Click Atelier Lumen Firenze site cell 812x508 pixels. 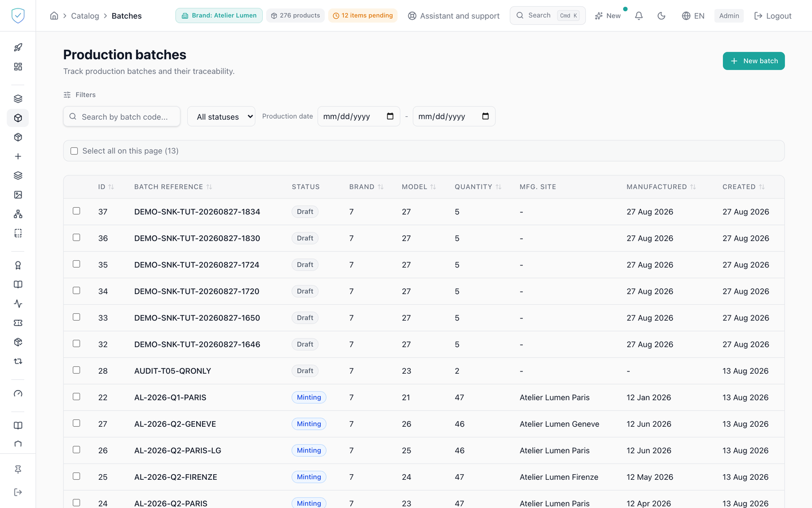click(559, 477)
